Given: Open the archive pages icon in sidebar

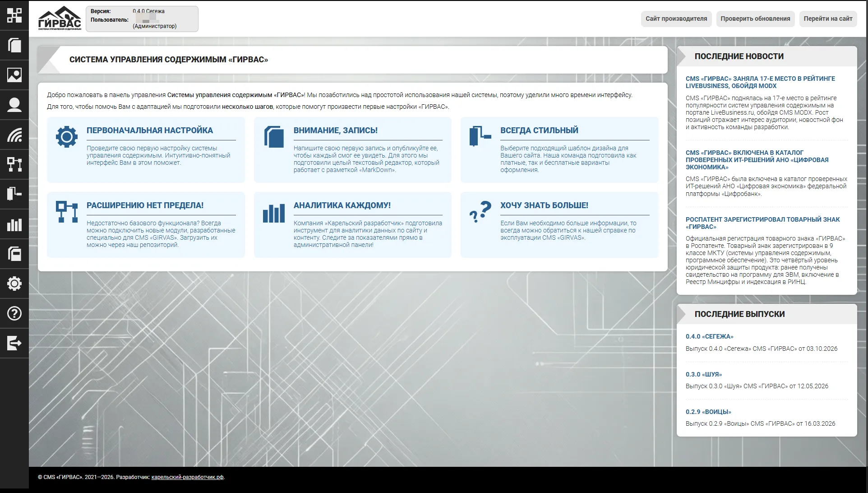Looking at the screenshot, I should [14, 254].
